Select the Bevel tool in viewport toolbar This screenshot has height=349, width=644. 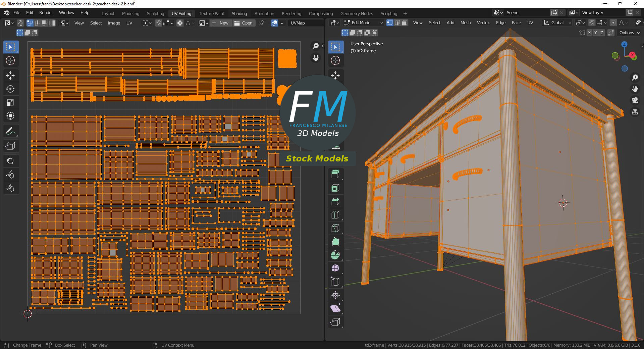(x=335, y=201)
